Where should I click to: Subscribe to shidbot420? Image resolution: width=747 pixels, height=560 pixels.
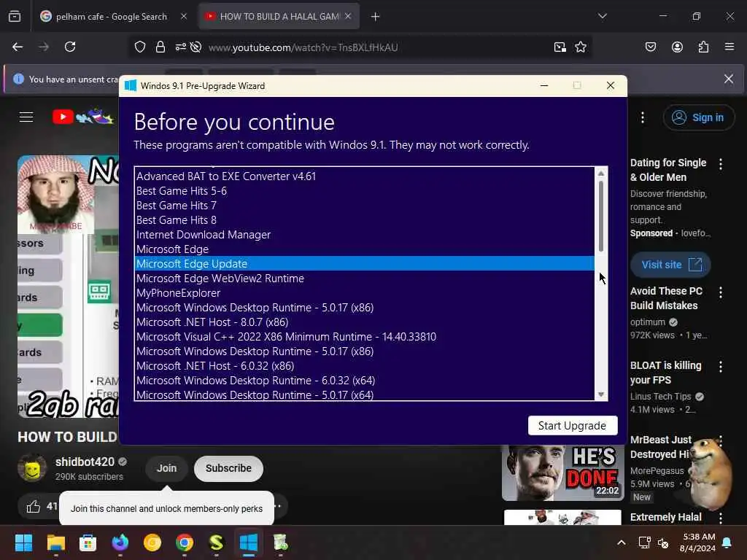(x=228, y=468)
